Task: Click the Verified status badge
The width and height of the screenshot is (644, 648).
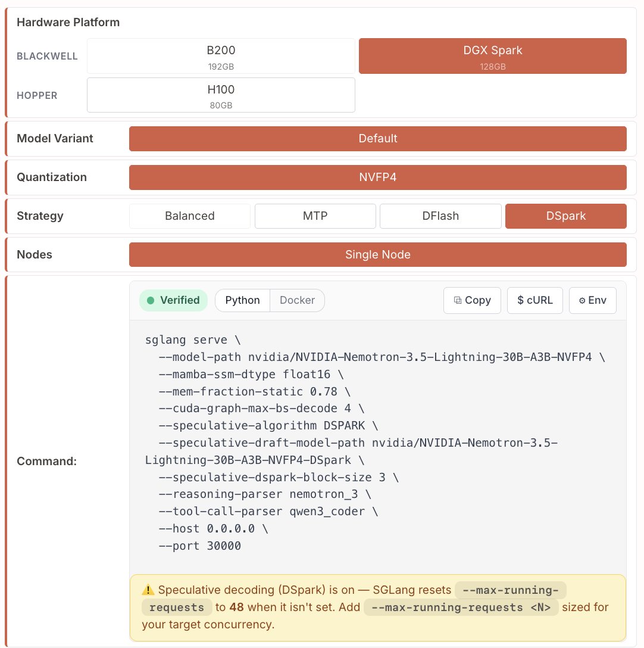Action: click(173, 300)
